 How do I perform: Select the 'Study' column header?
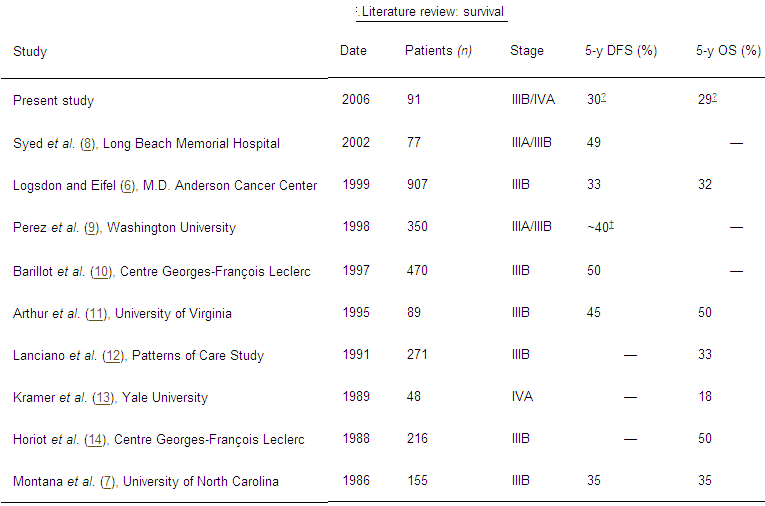30,51
